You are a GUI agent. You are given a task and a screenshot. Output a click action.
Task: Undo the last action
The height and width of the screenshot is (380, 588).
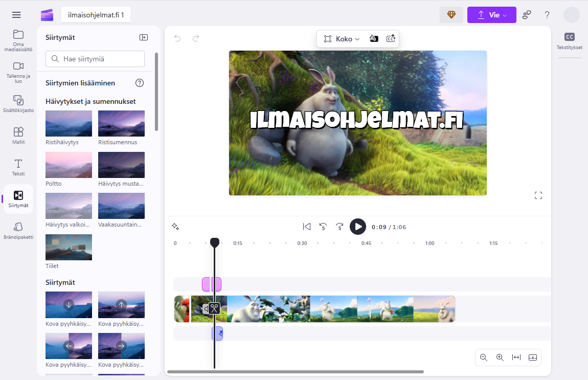177,38
